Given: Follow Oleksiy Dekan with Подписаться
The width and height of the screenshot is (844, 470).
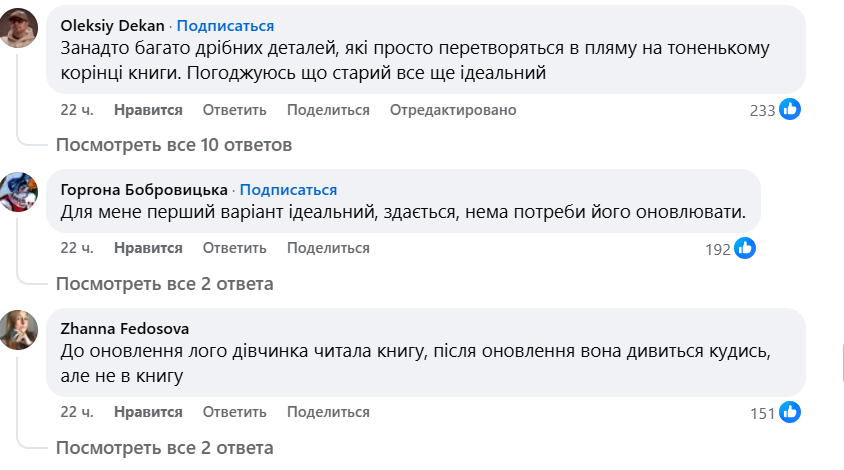Looking at the screenshot, I should [225, 25].
